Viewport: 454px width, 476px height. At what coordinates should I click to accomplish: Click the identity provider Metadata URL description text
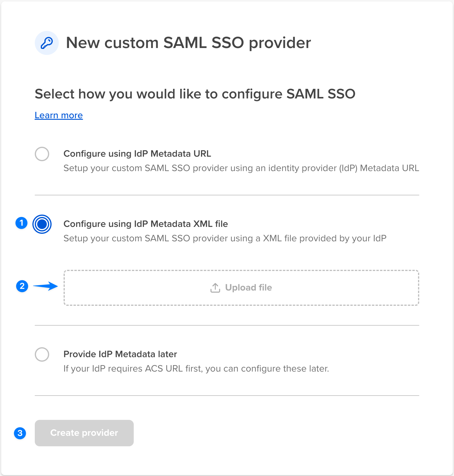pyautogui.click(x=241, y=168)
